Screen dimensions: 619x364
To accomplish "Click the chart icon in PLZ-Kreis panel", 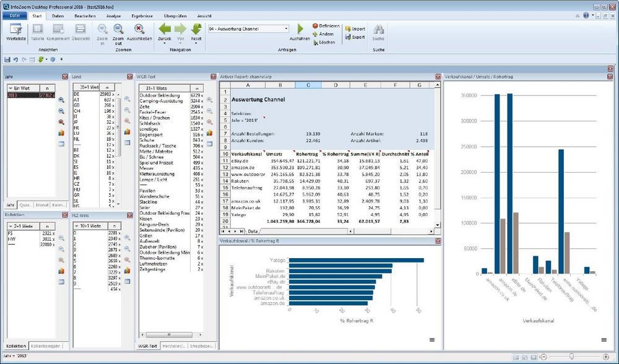I will click(x=127, y=271).
